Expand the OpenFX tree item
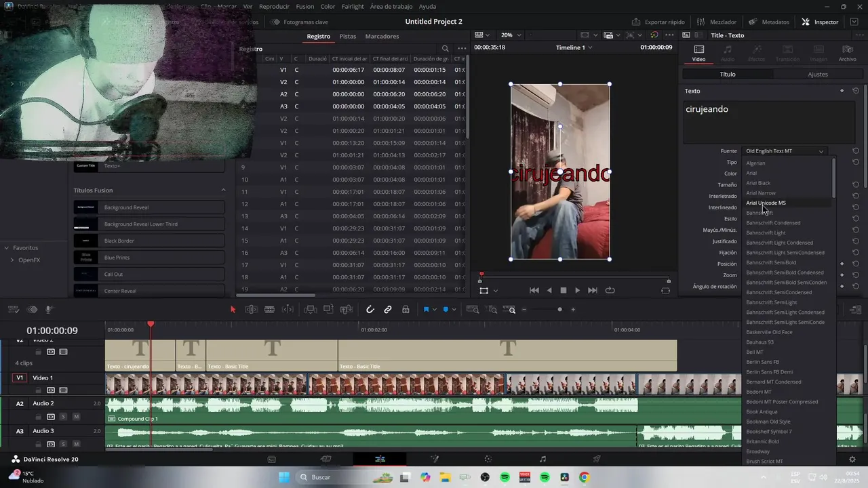The image size is (868, 488). pyautogui.click(x=12, y=260)
